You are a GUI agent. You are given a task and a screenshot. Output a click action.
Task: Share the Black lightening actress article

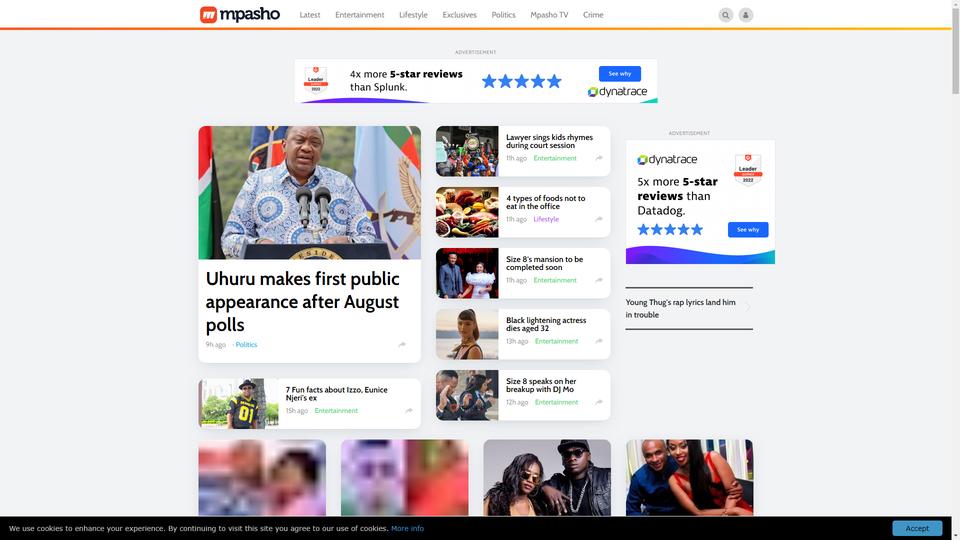(599, 341)
